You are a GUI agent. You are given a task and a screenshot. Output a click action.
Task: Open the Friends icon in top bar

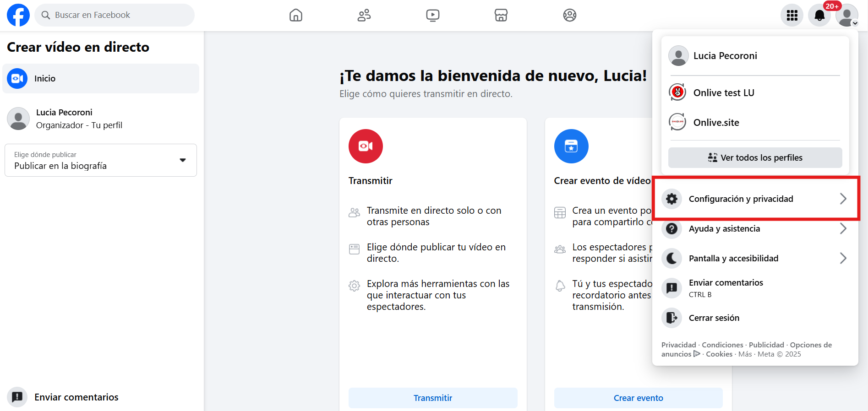(x=364, y=15)
